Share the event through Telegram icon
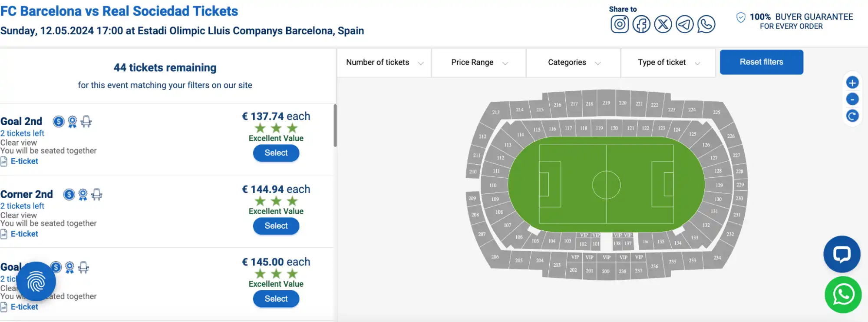 [x=684, y=24]
